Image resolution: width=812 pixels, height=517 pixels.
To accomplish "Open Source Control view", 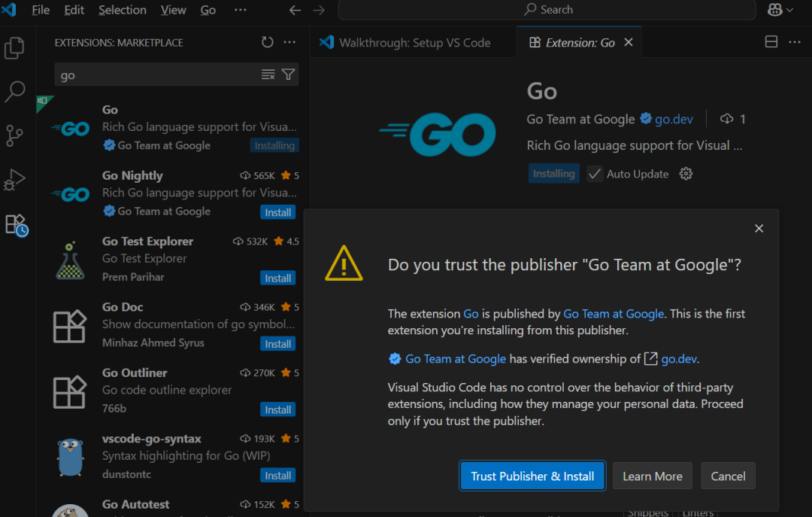I will [x=15, y=135].
